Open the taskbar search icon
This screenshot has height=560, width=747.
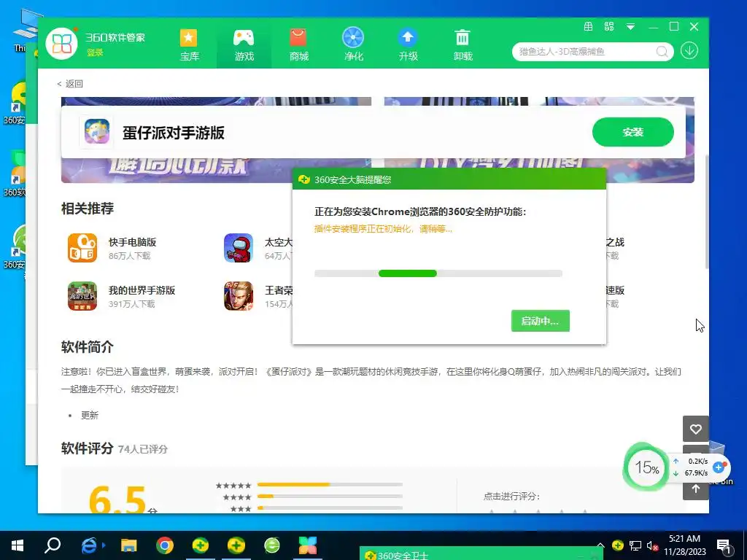point(53,545)
